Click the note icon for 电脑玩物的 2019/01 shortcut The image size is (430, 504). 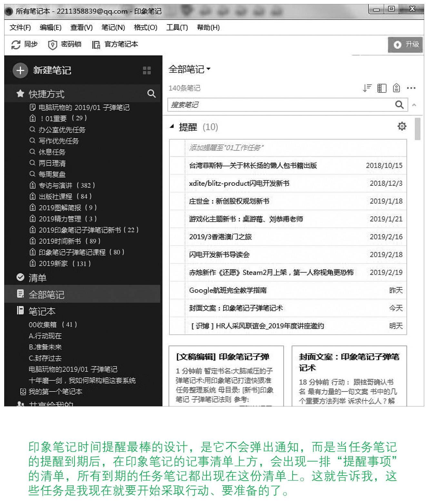coord(32,107)
